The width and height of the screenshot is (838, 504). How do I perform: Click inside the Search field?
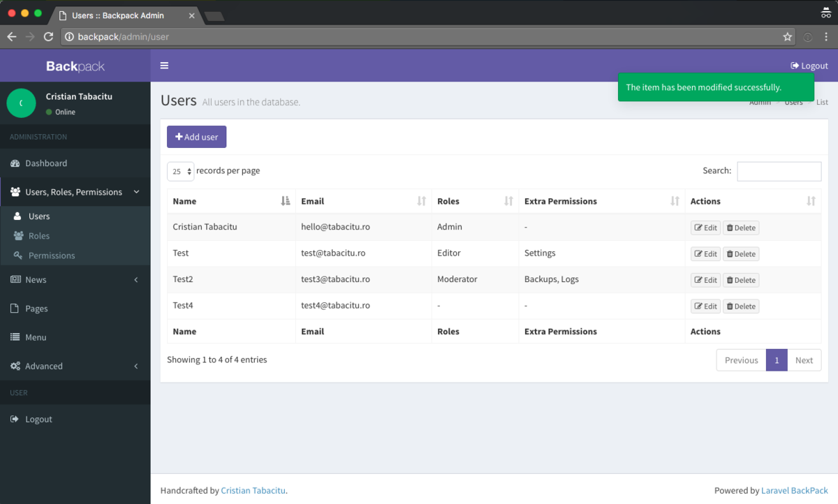click(779, 171)
